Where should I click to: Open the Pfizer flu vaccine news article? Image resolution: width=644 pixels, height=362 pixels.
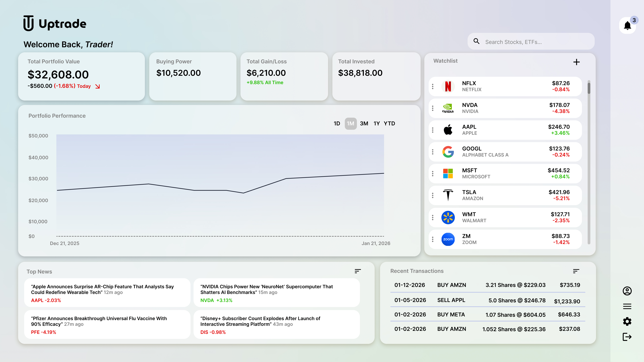click(x=107, y=324)
